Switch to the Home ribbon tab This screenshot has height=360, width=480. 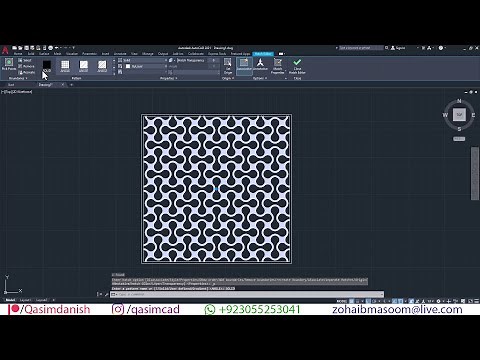[x=18, y=54]
